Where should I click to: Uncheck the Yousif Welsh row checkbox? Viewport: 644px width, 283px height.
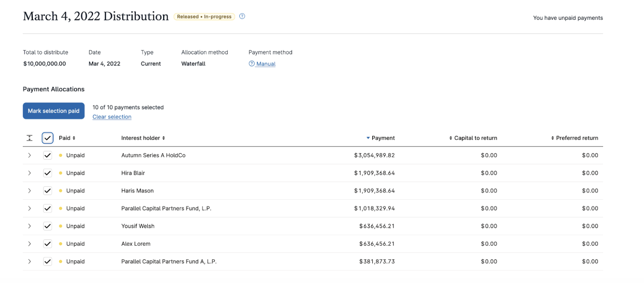(x=48, y=226)
